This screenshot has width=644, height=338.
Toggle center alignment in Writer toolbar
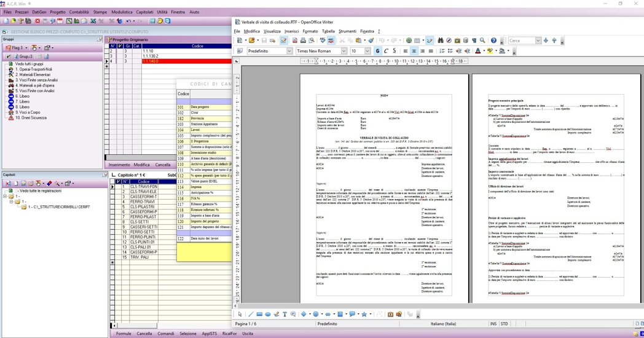414,51
